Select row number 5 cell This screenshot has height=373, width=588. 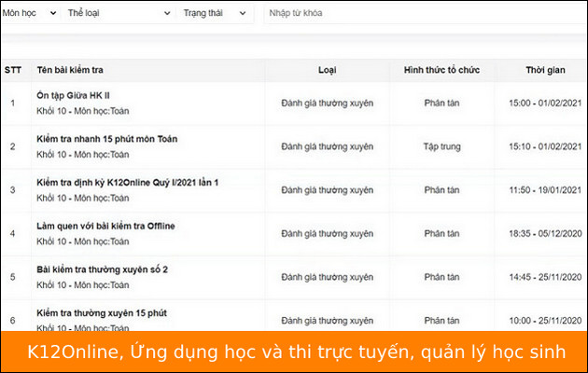13,277
